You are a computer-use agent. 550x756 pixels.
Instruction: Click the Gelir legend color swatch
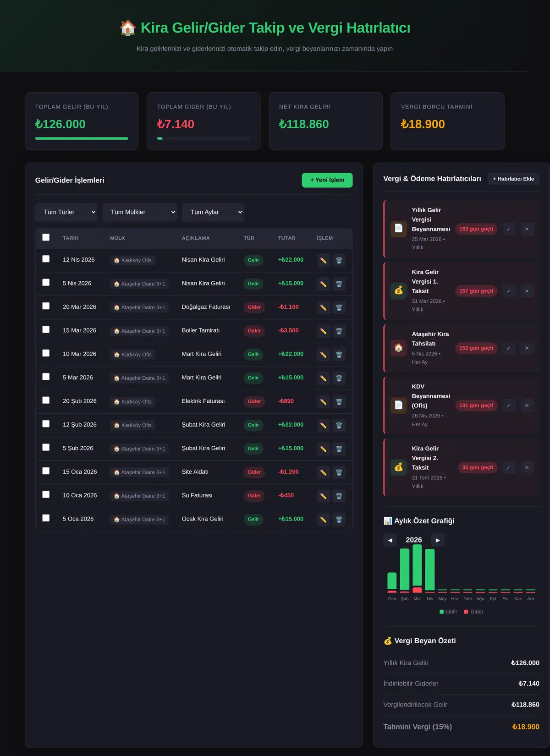click(442, 612)
